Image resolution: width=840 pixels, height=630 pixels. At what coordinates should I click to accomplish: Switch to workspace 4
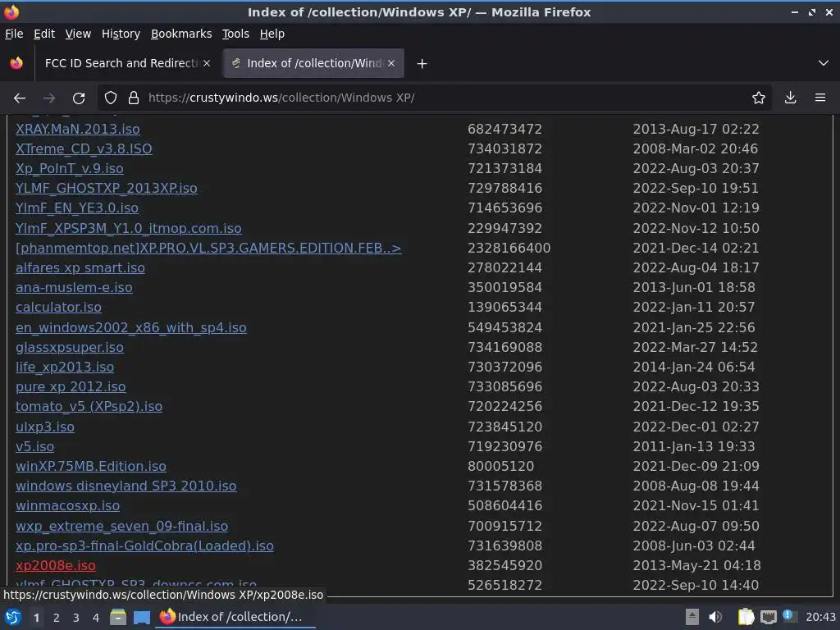tap(96, 619)
